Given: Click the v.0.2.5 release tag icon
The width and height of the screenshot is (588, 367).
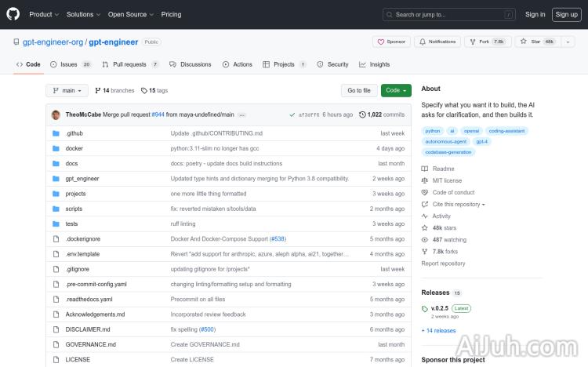Looking at the screenshot, I should [x=425, y=308].
